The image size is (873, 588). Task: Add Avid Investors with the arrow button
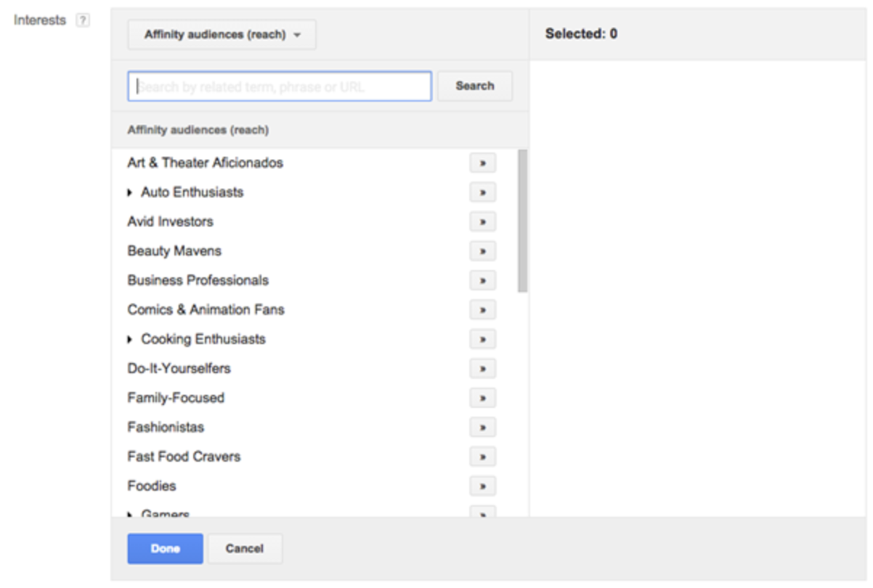click(x=482, y=221)
